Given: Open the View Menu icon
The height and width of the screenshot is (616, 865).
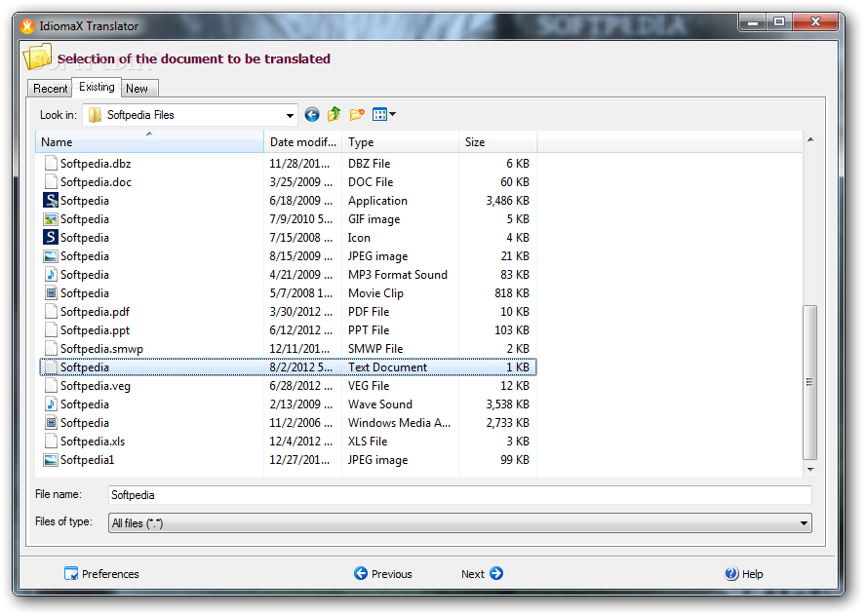Looking at the screenshot, I should tap(379, 114).
